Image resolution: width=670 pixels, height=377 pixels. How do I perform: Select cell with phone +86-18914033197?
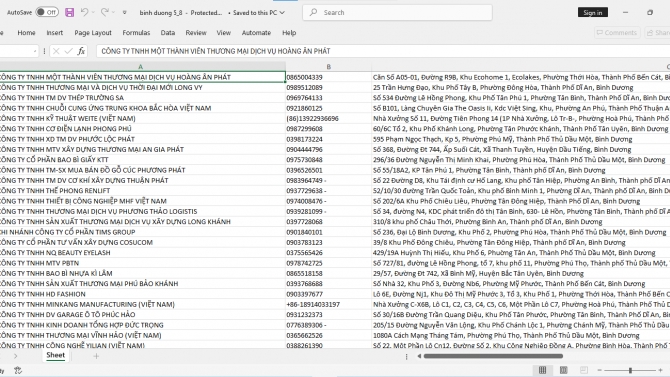pyautogui.click(x=328, y=304)
